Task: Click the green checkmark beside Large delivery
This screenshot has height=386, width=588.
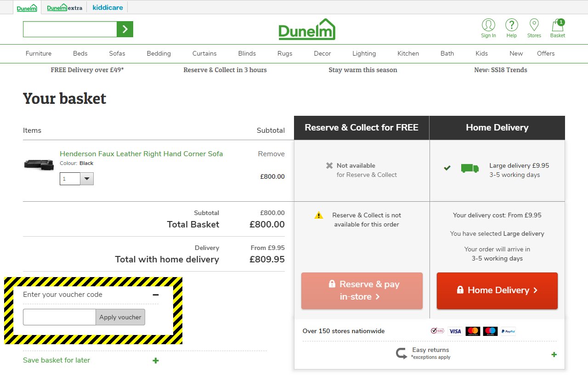Action: click(447, 168)
